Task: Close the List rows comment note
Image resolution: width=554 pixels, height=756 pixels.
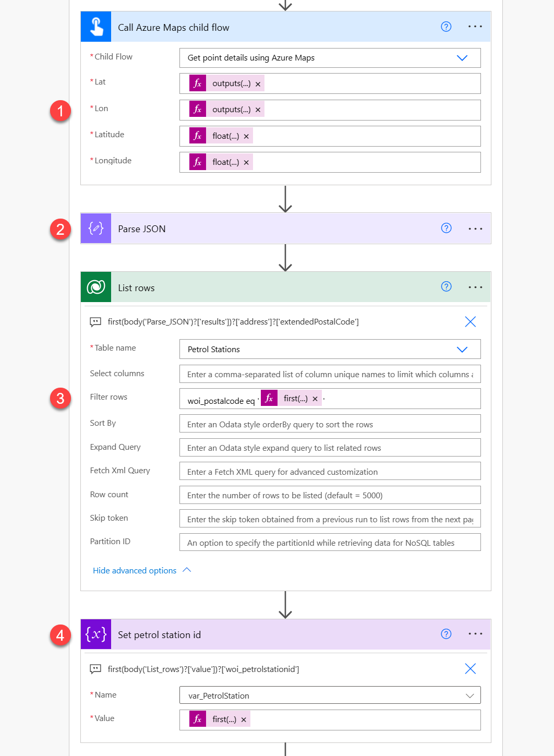Action: pyautogui.click(x=470, y=322)
